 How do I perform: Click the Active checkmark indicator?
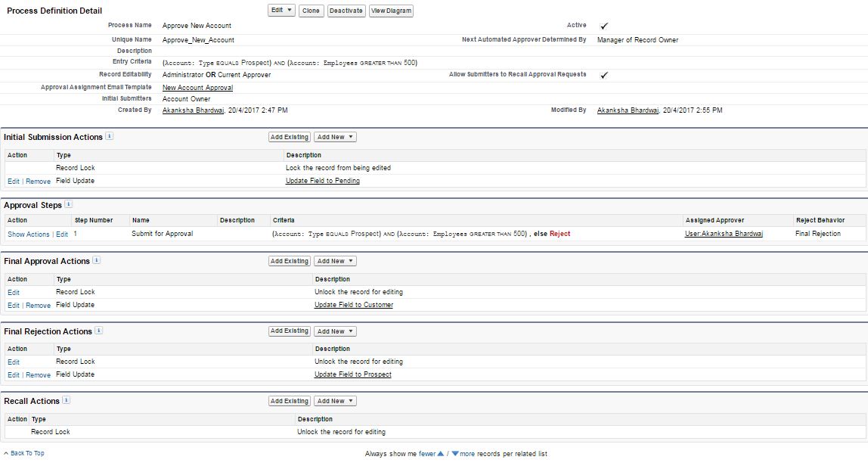pyautogui.click(x=603, y=25)
